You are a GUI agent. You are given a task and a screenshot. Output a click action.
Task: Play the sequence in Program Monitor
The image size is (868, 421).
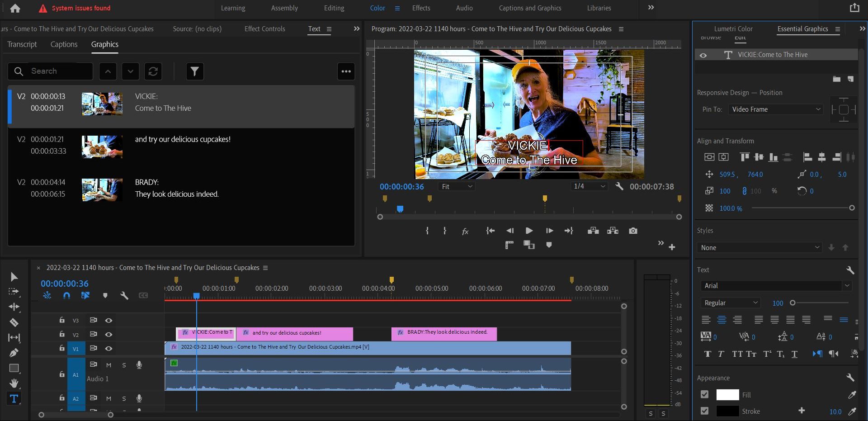click(529, 231)
